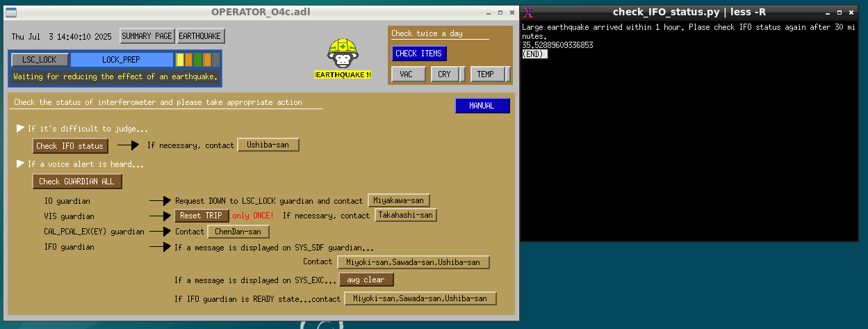Click the "CAL_PCAL_EX(EY) guardian" label
The height and width of the screenshot is (329, 868).
point(94,232)
